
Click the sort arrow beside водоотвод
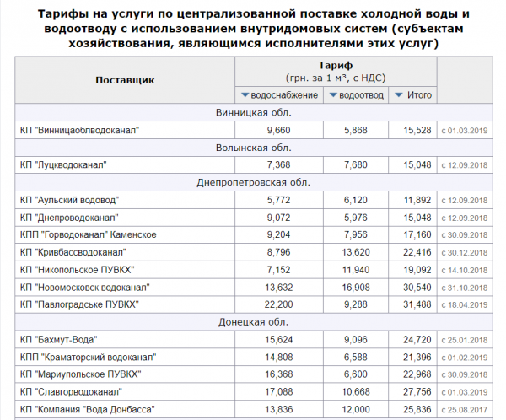(331, 95)
